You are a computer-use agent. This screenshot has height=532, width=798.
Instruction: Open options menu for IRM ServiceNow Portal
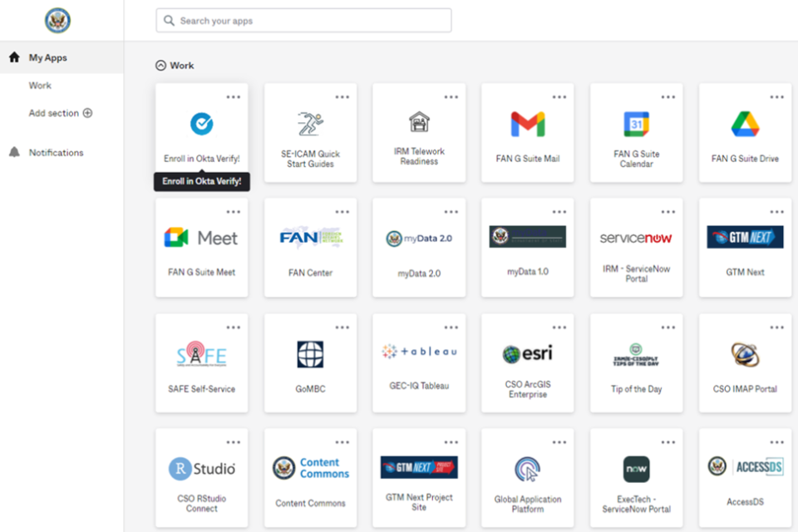(x=668, y=212)
